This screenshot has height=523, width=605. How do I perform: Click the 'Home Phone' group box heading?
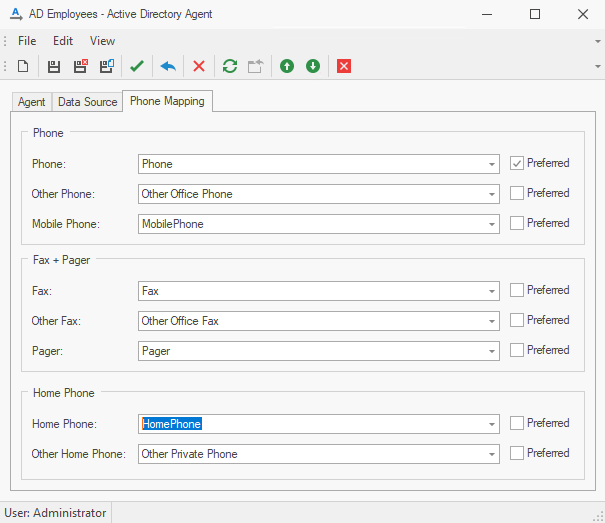coord(64,393)
